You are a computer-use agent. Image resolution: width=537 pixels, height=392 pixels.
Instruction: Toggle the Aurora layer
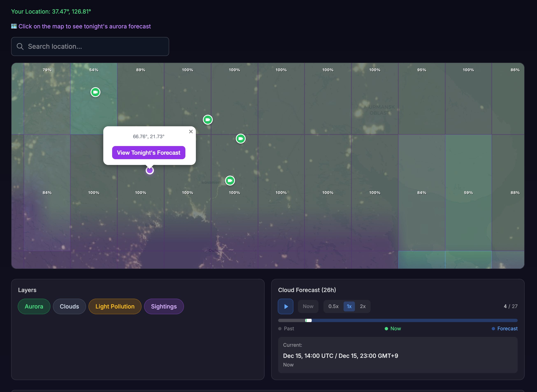point(34,306)
